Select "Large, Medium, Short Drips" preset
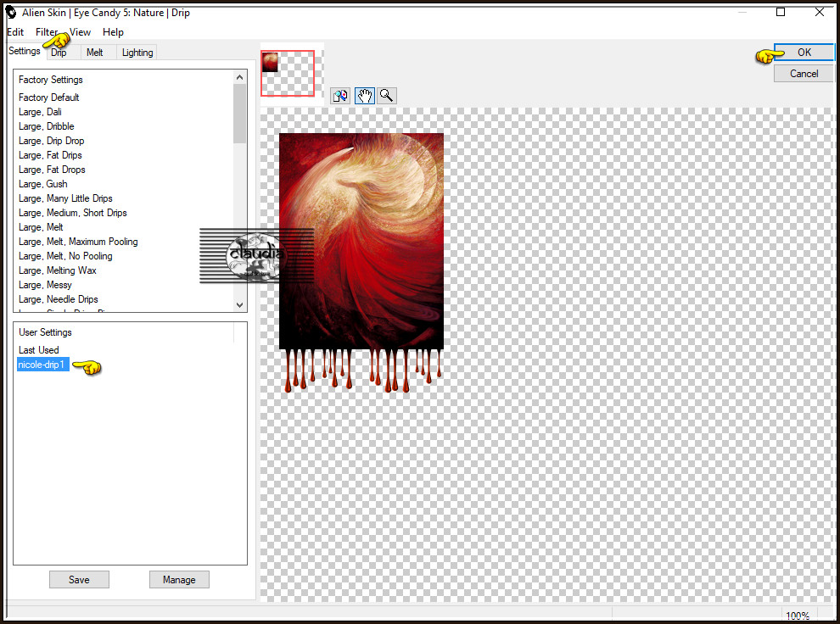Screen dimensions: 840x624 click(73, 213)
